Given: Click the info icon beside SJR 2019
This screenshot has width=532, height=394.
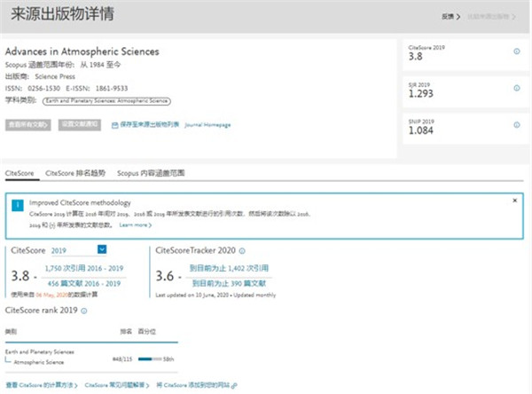Looking at the screenshot, I should click(x=517, y=86).
